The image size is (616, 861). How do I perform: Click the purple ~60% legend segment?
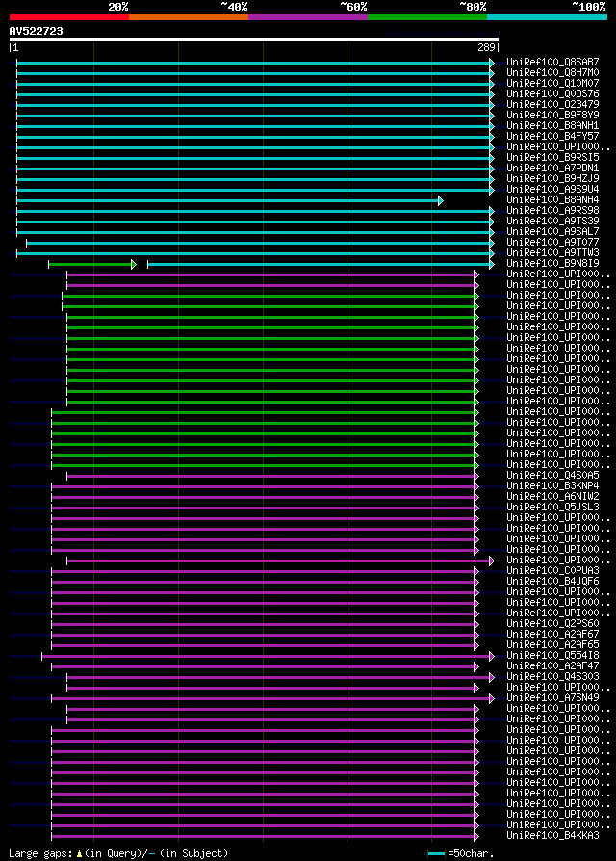click(308, 17)
